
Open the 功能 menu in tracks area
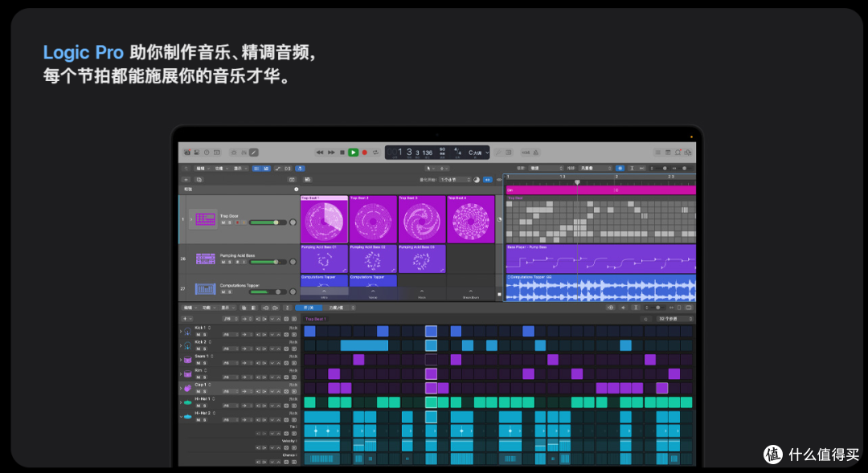click(x=220, y=168)
